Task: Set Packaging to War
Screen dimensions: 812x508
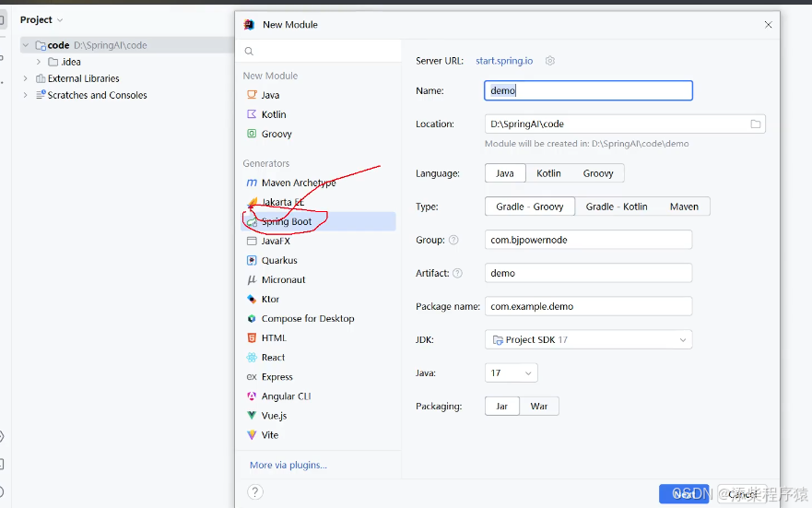Action: [x=539, y=406]
